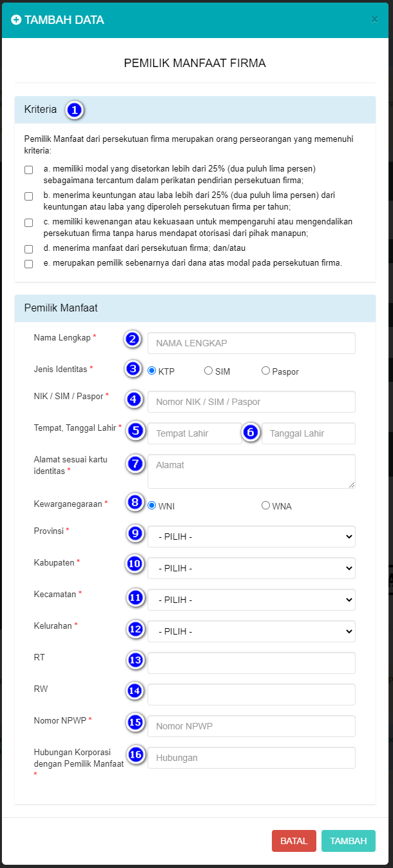This screenshot has width=393, height=868.
Task: Click the plus icon beside TAMBAH DATA
Action: pos(17,20)
